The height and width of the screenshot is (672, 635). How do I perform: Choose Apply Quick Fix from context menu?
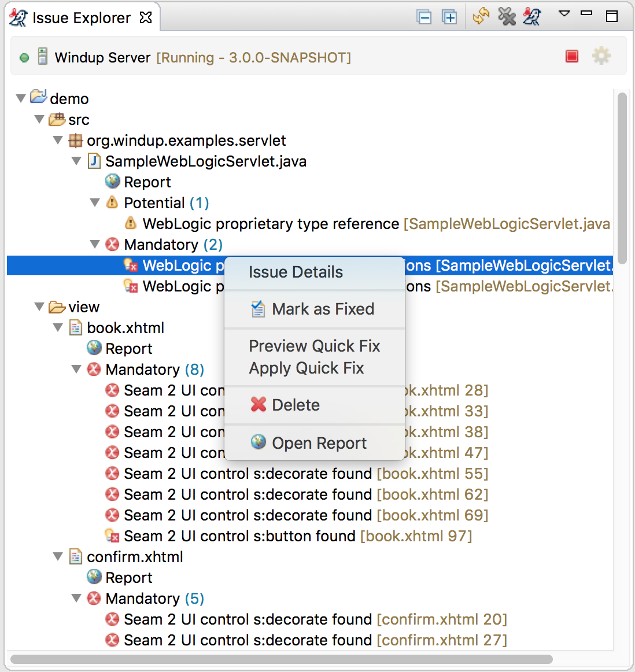point(307,368)
